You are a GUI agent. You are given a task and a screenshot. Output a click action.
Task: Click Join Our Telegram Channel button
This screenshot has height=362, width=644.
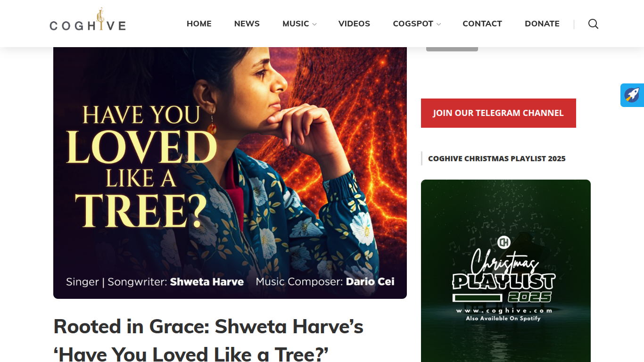(498, 113)
